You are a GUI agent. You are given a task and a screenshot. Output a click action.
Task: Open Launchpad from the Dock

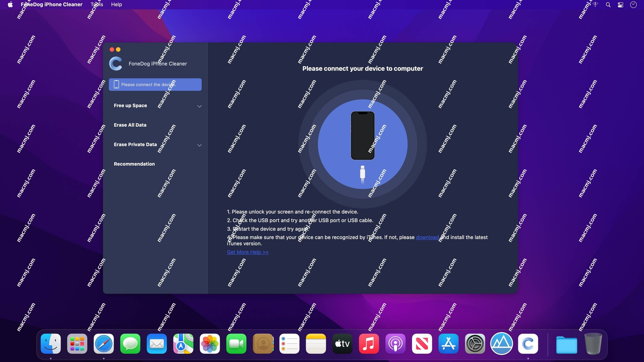tap(77, 344)
